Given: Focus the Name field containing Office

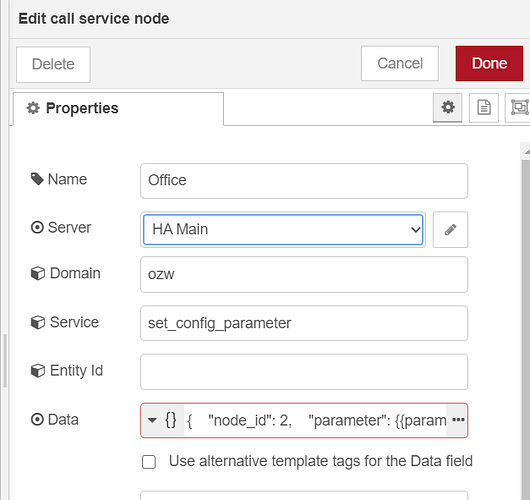Looking at the screenshot, I should (x=304, y=181).
